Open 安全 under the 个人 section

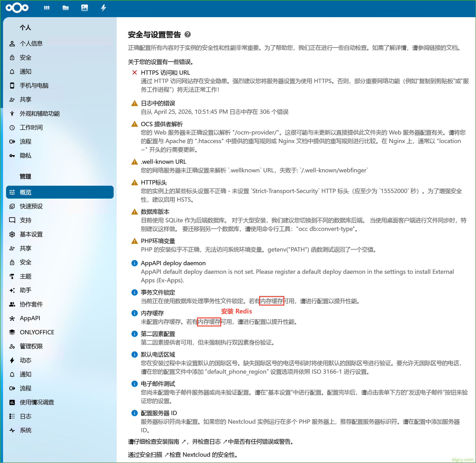[60, 58]
